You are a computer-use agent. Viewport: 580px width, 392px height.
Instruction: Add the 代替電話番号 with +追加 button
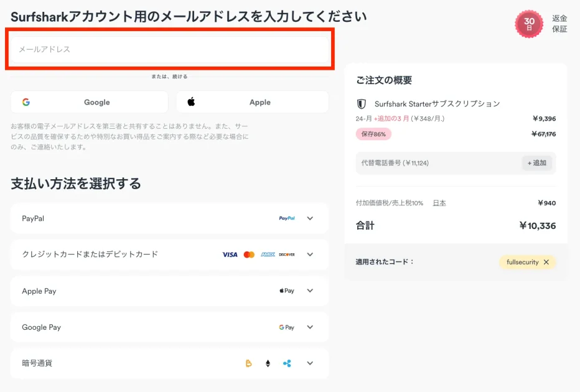pos(536,163)
